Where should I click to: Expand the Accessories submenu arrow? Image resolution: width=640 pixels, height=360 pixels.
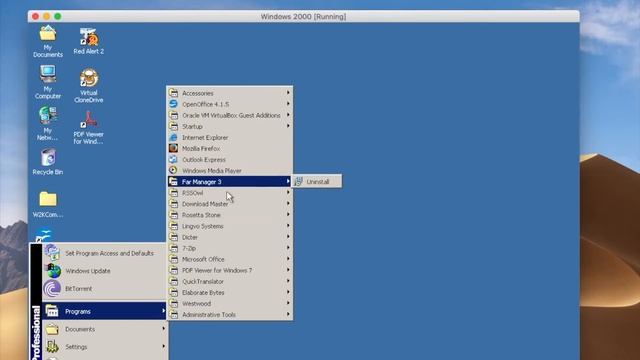[288, 93]
